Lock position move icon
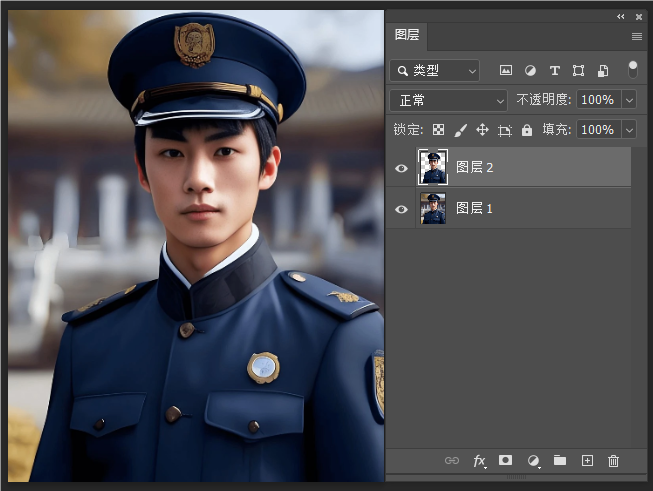Screen dimensions: 653x491 click(482, 130)
